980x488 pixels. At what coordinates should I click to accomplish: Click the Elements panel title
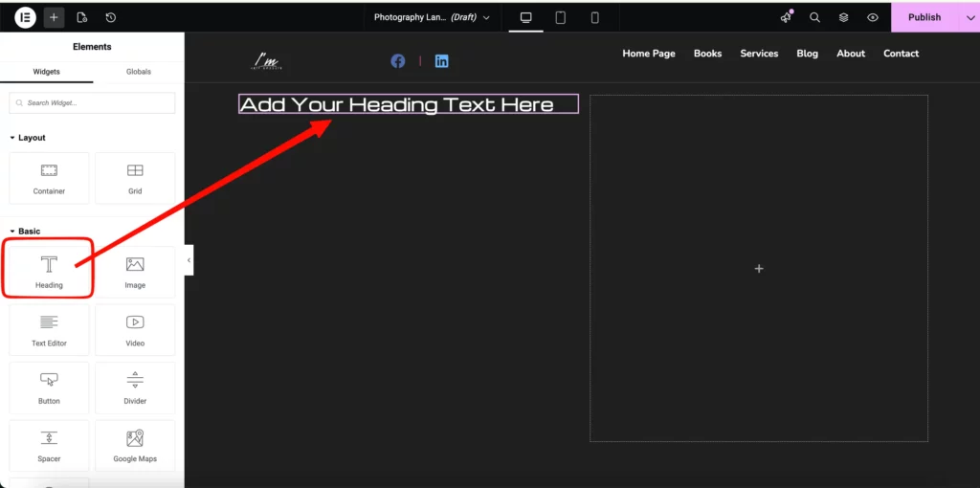coord(92,47)
